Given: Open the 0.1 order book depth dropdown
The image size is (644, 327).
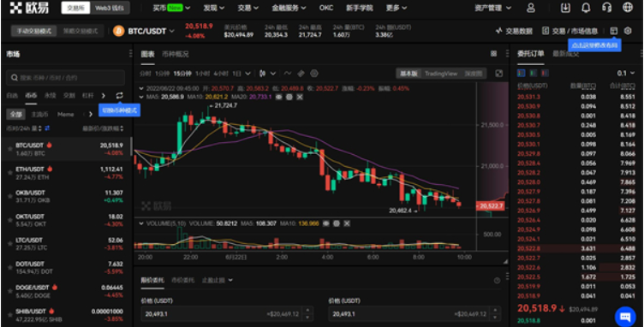Looking at the screenshot, I should coord(625,73).
